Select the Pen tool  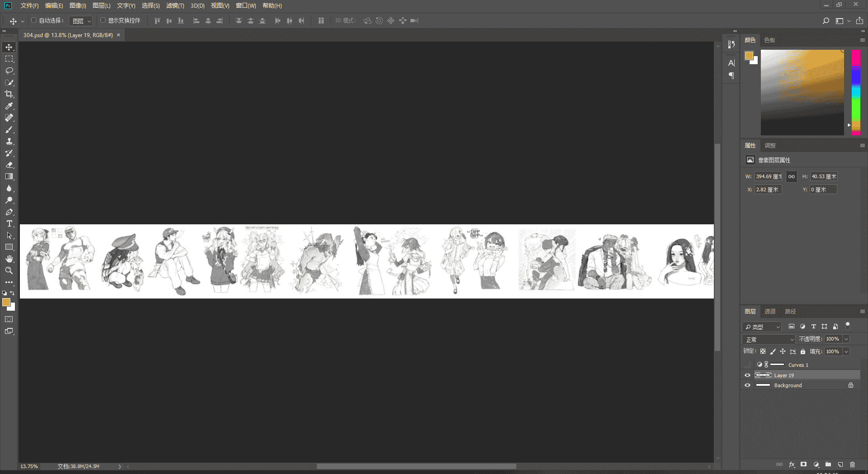click(x=9, y=212)
